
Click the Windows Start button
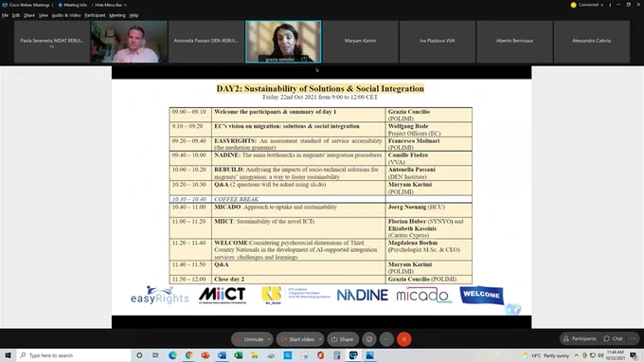pos(8,355)
